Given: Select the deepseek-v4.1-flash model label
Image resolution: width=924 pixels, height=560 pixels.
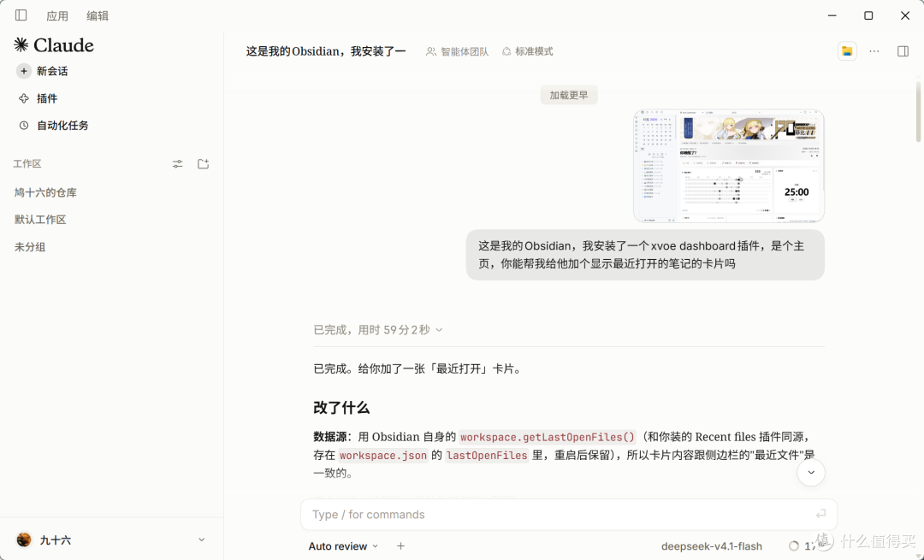Looking at the screenshot, I should (711, 546).
